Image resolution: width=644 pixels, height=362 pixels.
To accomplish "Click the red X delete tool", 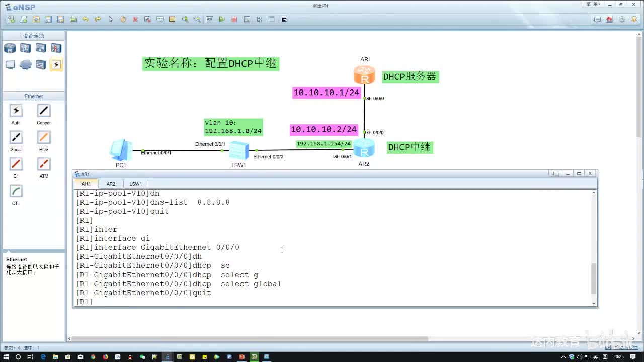I will (135, 19).
